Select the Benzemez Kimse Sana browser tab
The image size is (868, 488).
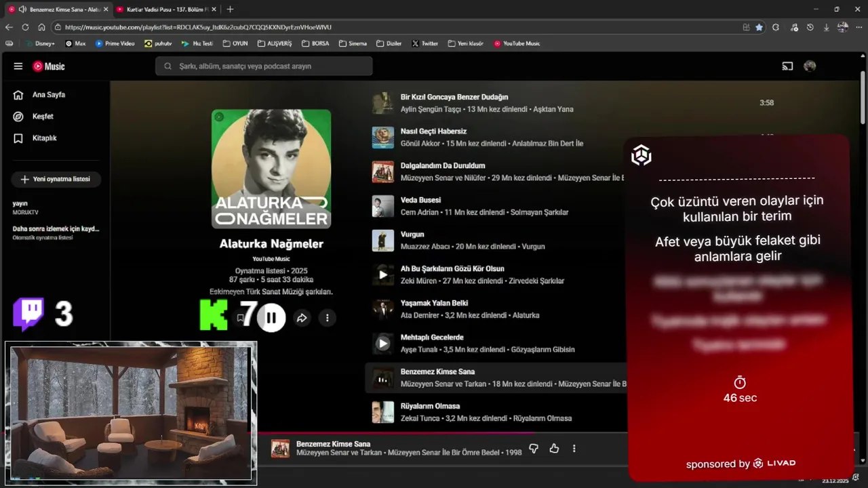click(58, 9)
